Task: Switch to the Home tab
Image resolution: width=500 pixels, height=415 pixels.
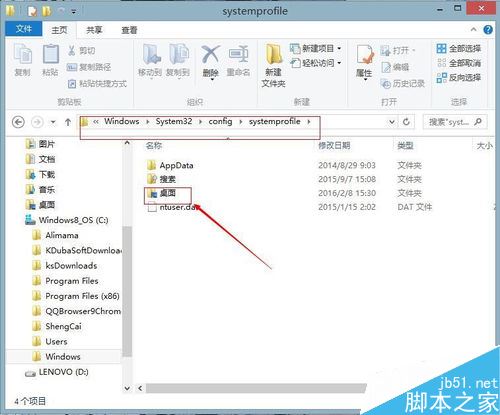Action: [x=60, y=30]
